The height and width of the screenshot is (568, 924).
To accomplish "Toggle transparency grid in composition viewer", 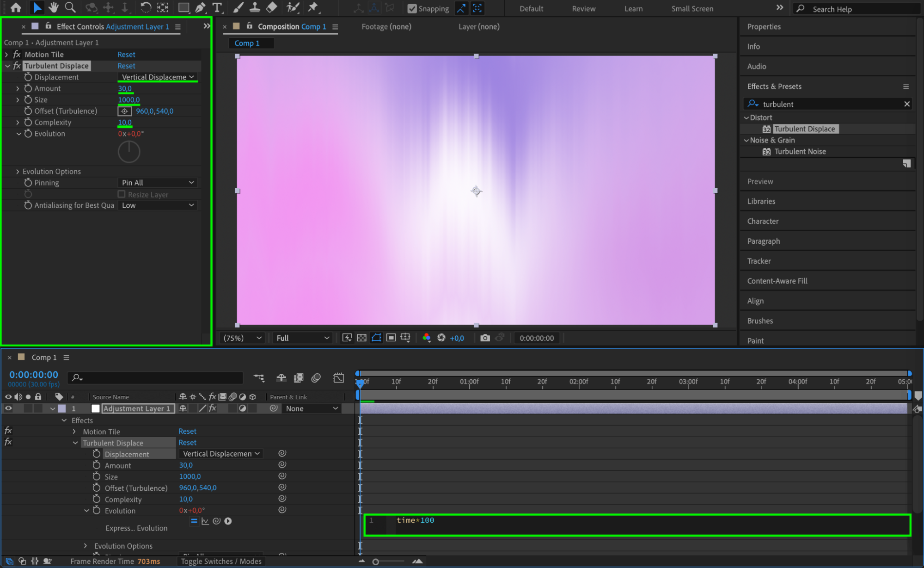I will pyautogui.click(x=361, y=338).
